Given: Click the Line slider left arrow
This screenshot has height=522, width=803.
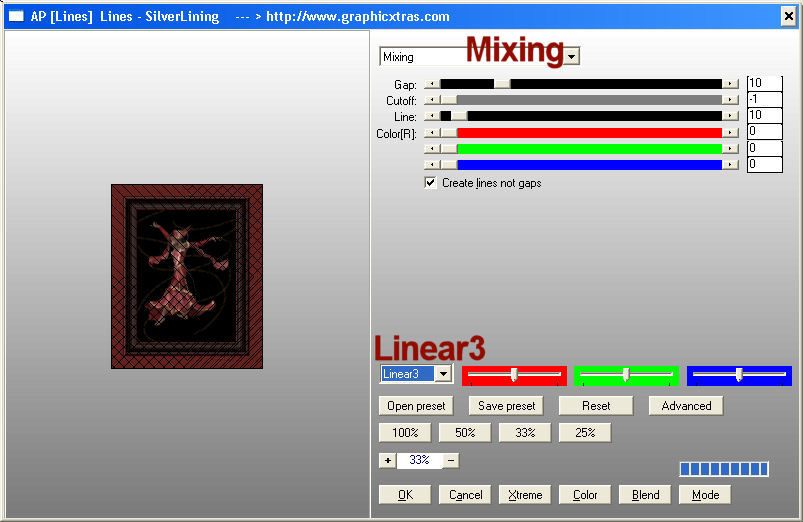Looking at the screenshot, I should pos(432,116).
